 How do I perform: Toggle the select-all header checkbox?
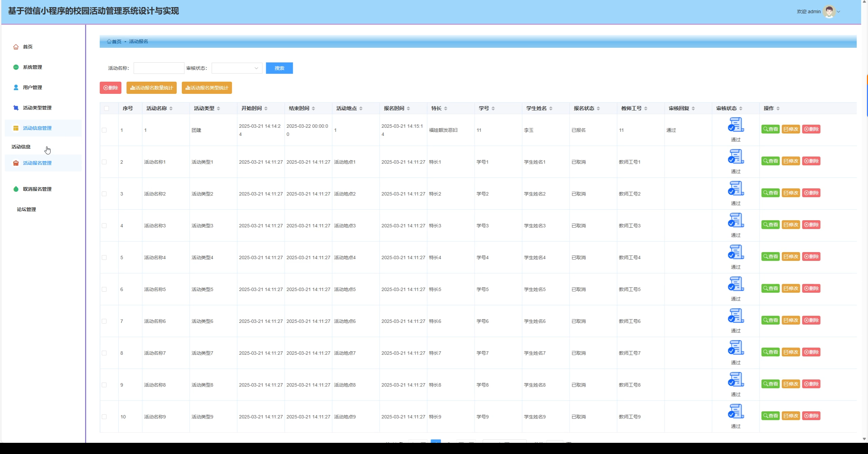106,108
